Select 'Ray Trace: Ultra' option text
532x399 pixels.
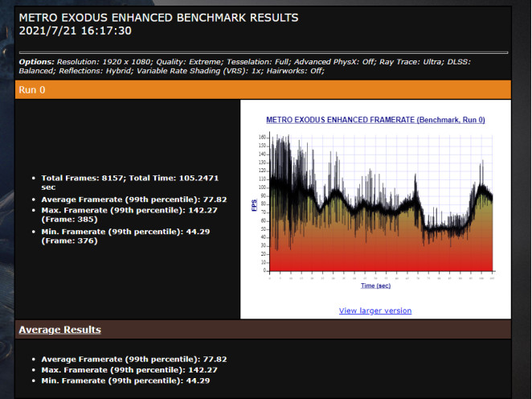point(411,62)
